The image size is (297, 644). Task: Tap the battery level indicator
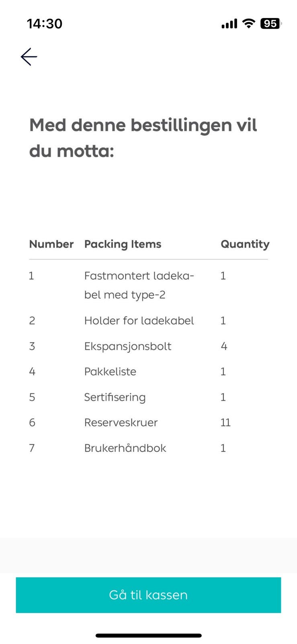271,24
